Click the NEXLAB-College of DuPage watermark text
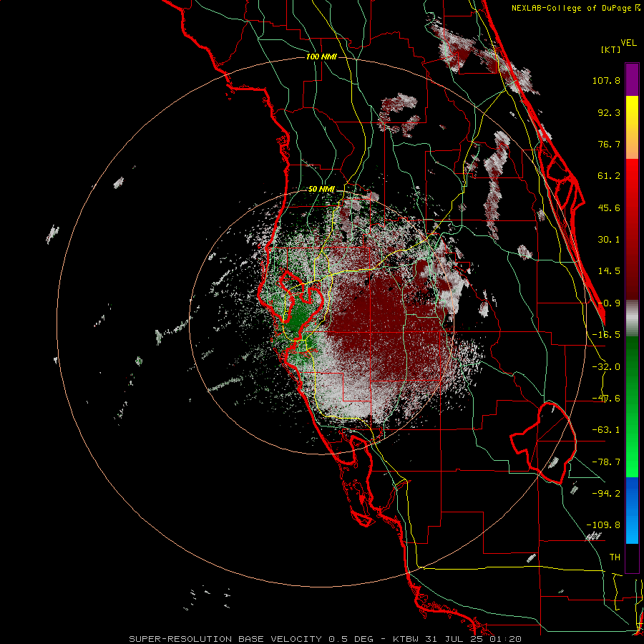This screenshot has height=644, width=644. pos(576,8)
